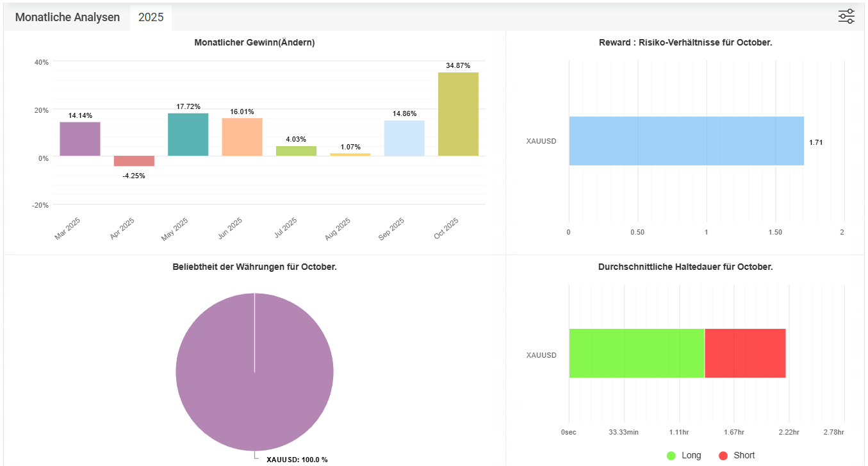Toggle the Short legend series
This screenshot has height=466, width=868.
(x=744, y=455)
